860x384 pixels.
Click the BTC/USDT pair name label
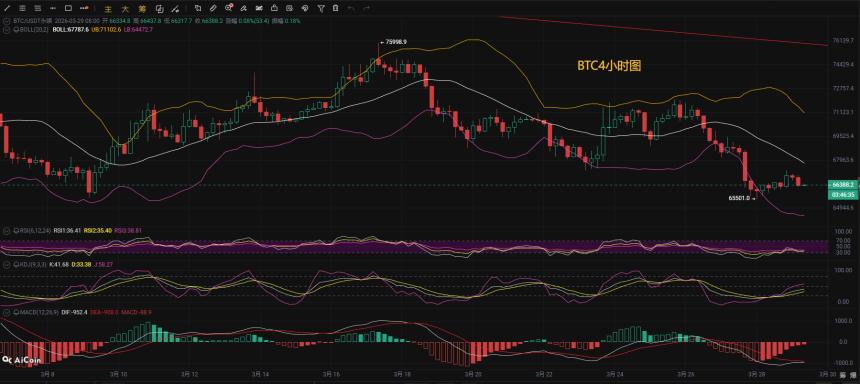[32, 21]
